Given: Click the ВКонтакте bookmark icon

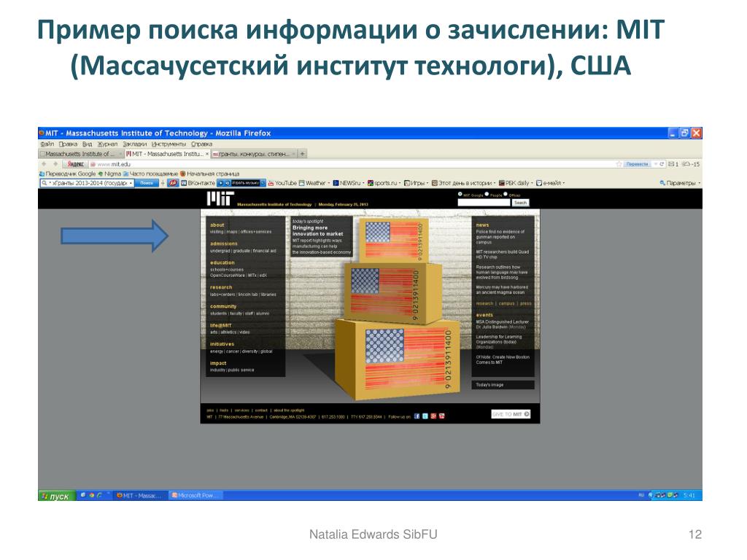Looking at the screenshot, I should coord(184,183).
